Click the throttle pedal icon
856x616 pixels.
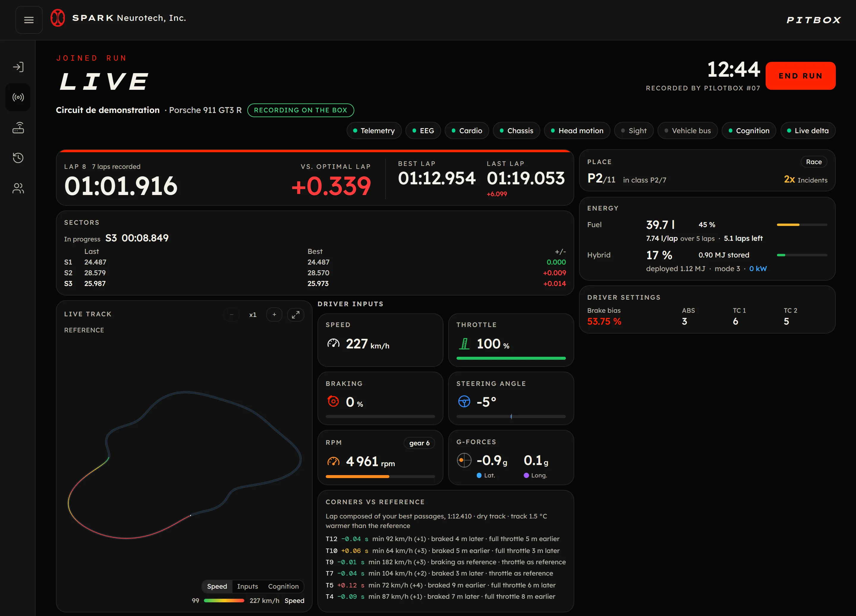[464, 344]
